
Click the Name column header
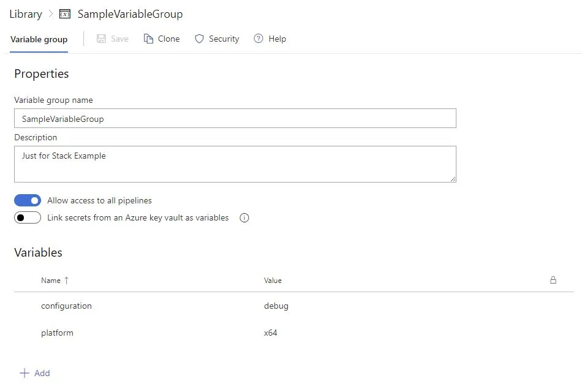51,281
